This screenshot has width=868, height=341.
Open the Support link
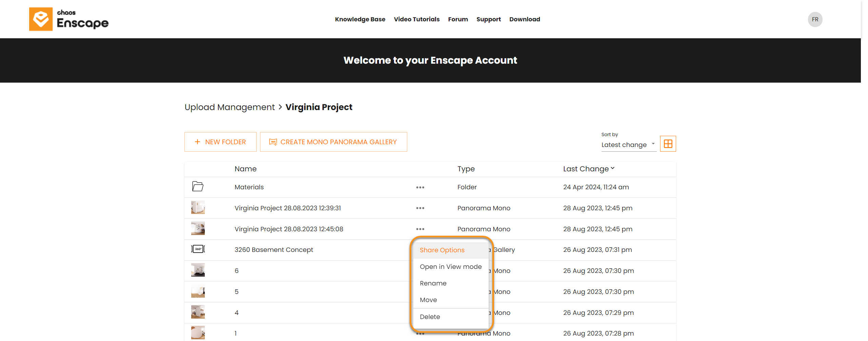pos(488,19)
